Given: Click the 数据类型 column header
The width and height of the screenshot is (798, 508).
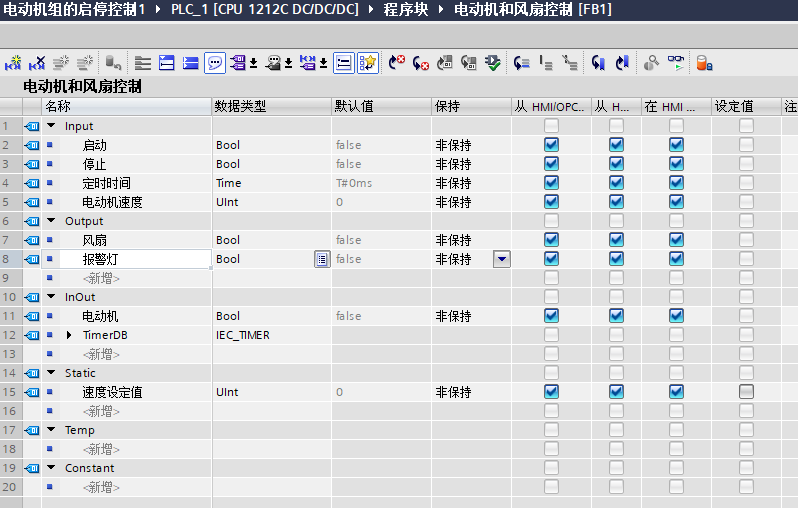Looking at the screenshot, I should click(241, 106).
